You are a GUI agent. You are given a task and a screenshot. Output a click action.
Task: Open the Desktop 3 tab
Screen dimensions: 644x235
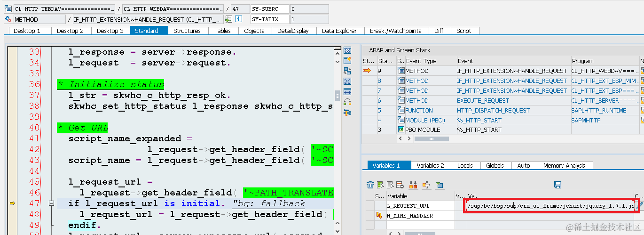[x=110, y=31]
